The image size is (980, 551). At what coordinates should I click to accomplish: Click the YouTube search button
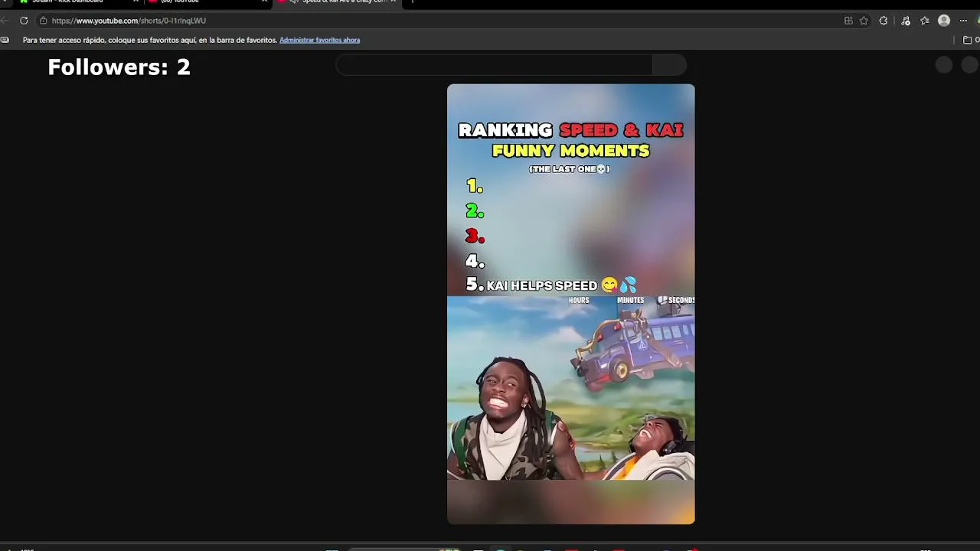[x=669, y=65]
